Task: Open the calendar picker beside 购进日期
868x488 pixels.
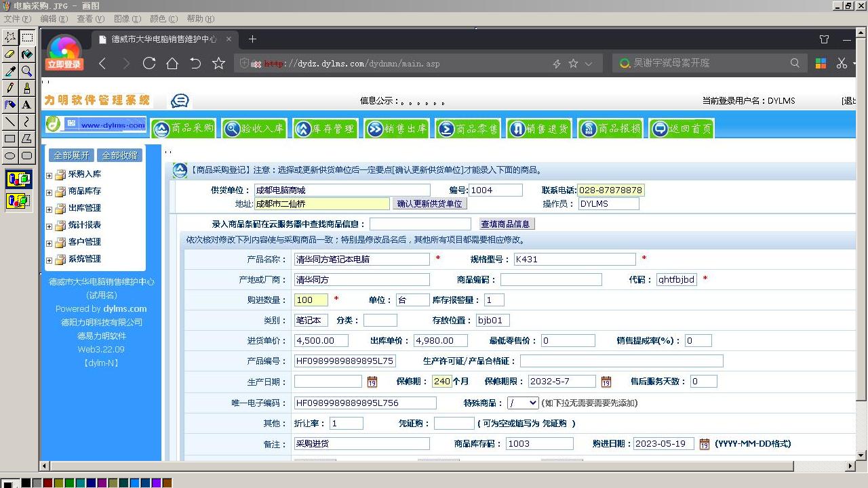Action: click(704, 443)
